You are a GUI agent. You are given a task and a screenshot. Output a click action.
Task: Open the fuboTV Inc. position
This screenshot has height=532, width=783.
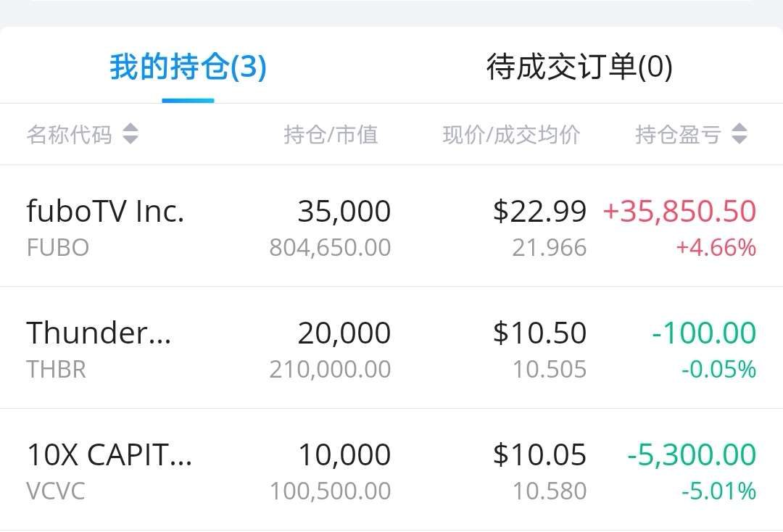point(106,212)
